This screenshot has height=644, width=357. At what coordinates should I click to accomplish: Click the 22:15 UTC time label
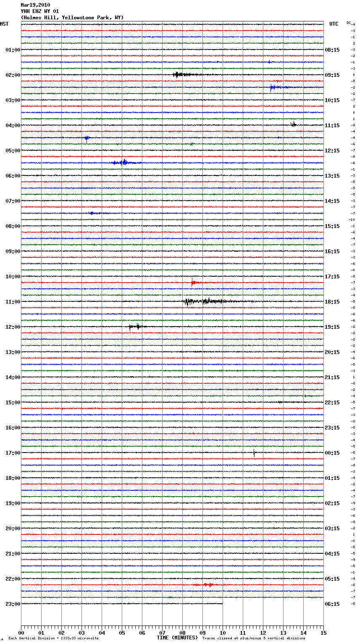coord(332,403)
